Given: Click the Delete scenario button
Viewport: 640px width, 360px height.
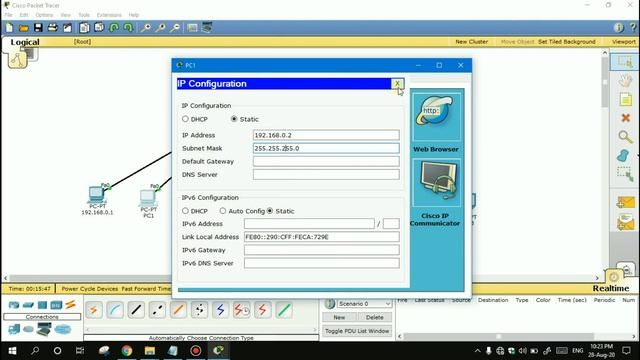Looking at the screenshot, I should [374, 317].
